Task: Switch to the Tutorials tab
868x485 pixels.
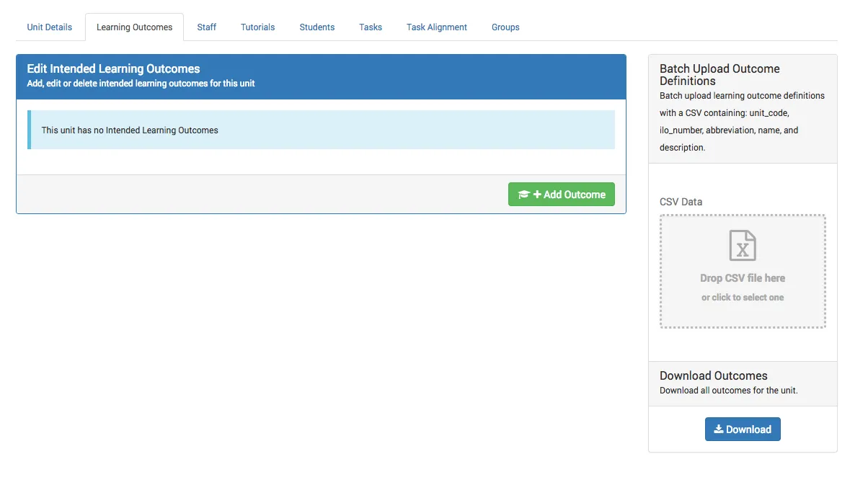Action: [x=257, y=27]
